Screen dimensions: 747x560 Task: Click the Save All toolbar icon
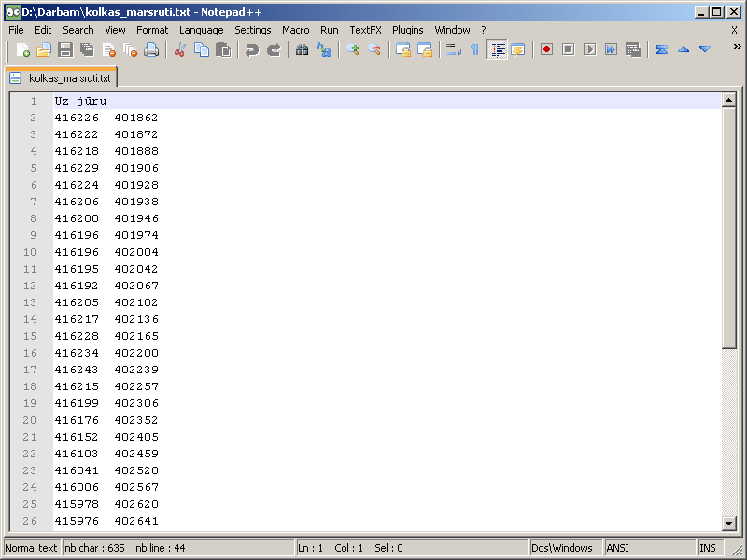pos(87,49)
